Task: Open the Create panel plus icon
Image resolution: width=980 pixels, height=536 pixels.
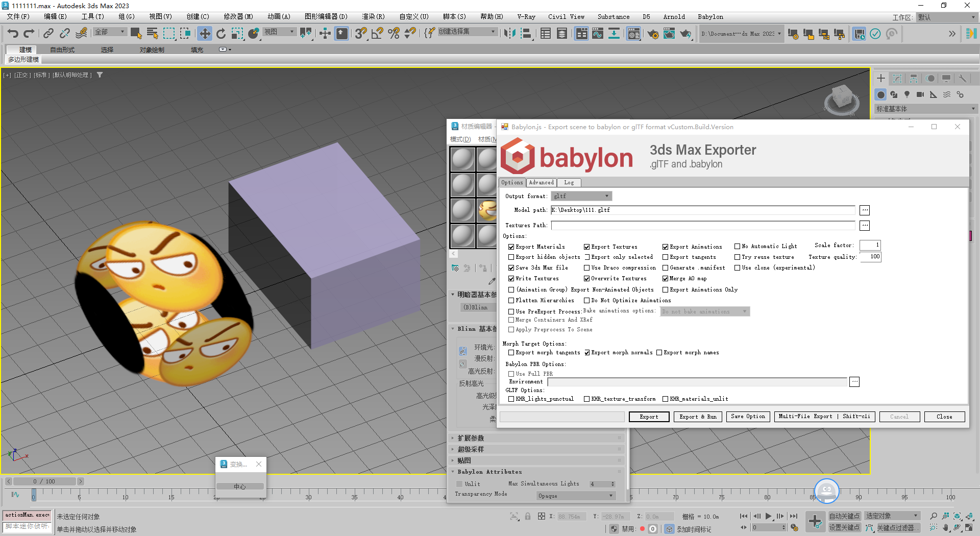Action: pyautogui.click(x=881, y=78)
